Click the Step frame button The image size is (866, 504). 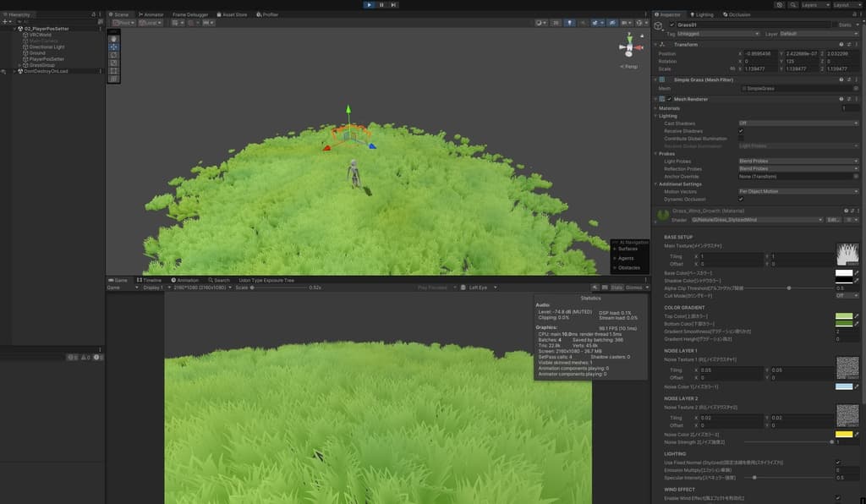click(393, 4)
